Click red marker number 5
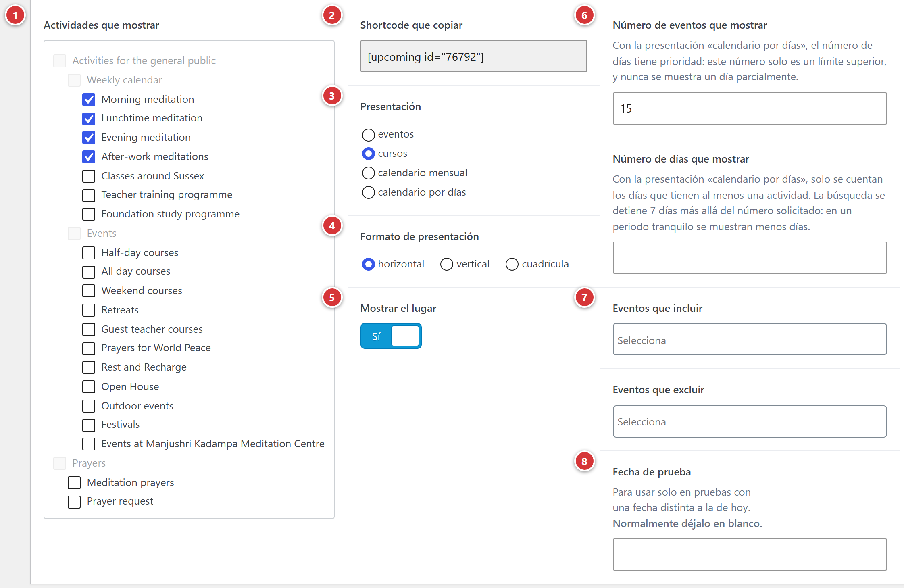Image resolution: width=904 pixels, height=588 pixels. 332,298
